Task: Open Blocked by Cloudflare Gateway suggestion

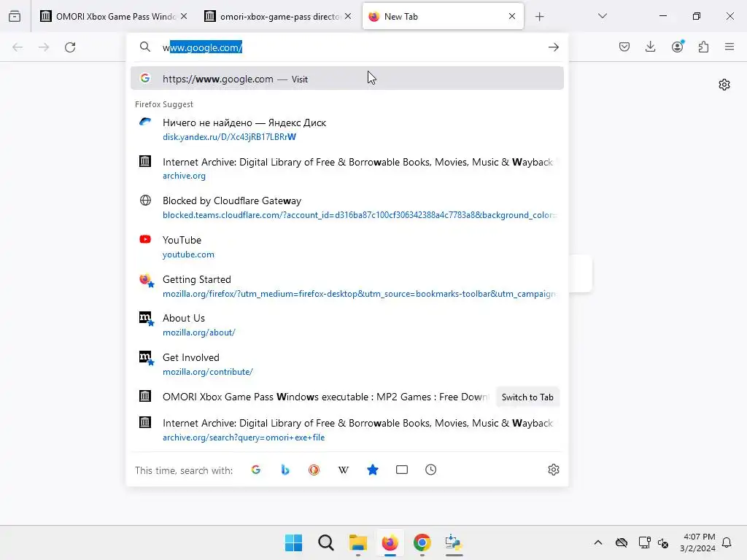Action: click(347, 207)
